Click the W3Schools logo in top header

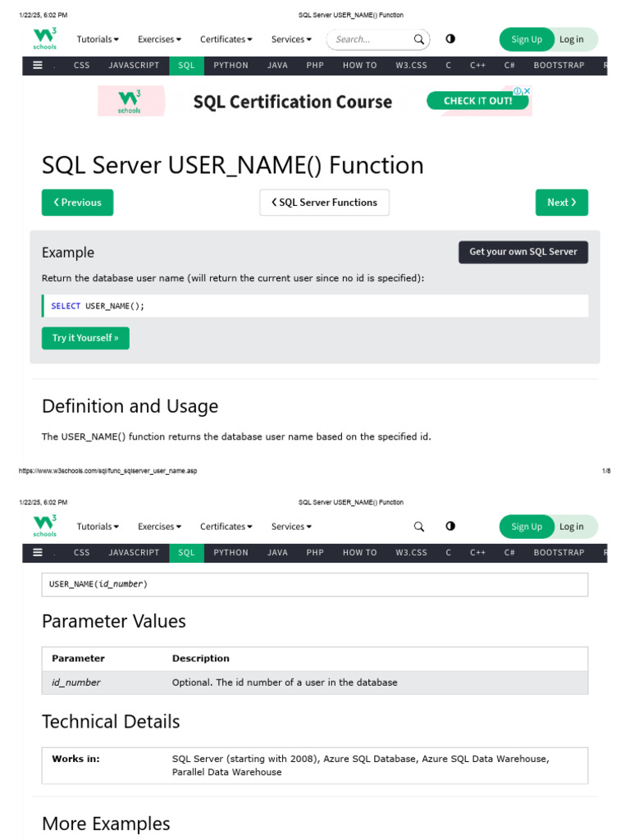tap(45, 39)
